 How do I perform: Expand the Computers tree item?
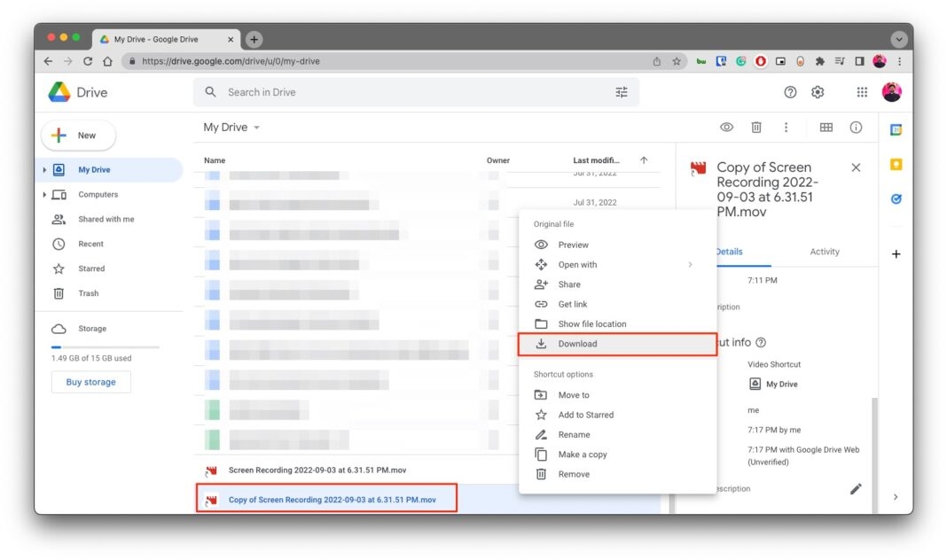pyautogui.click(x=44, y=195)
